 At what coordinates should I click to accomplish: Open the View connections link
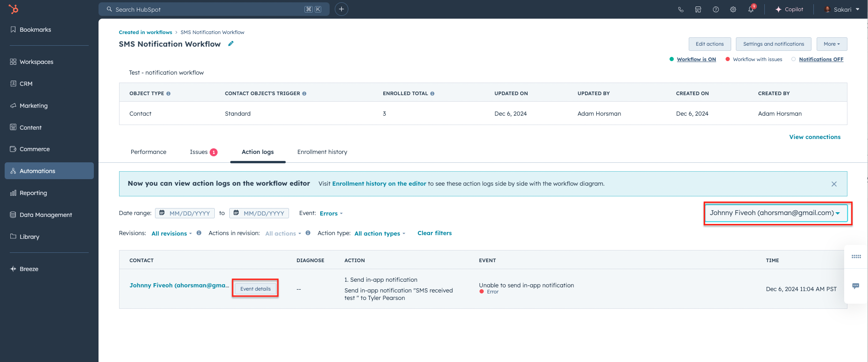(815, 137)
